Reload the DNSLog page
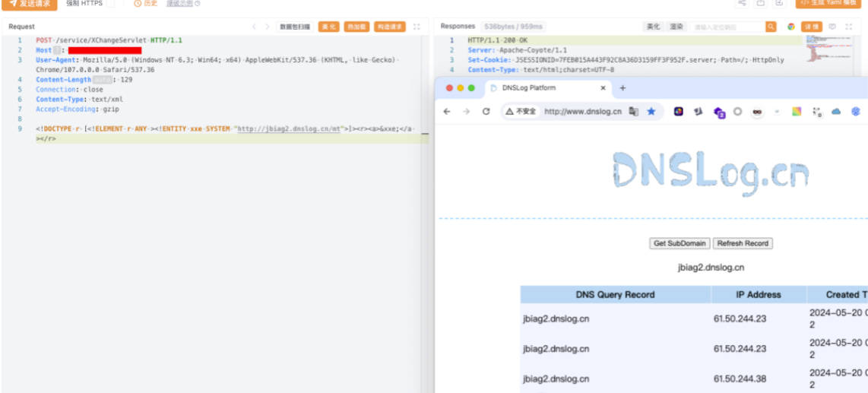This screenshot has width=868, height=393. (486, 111)
